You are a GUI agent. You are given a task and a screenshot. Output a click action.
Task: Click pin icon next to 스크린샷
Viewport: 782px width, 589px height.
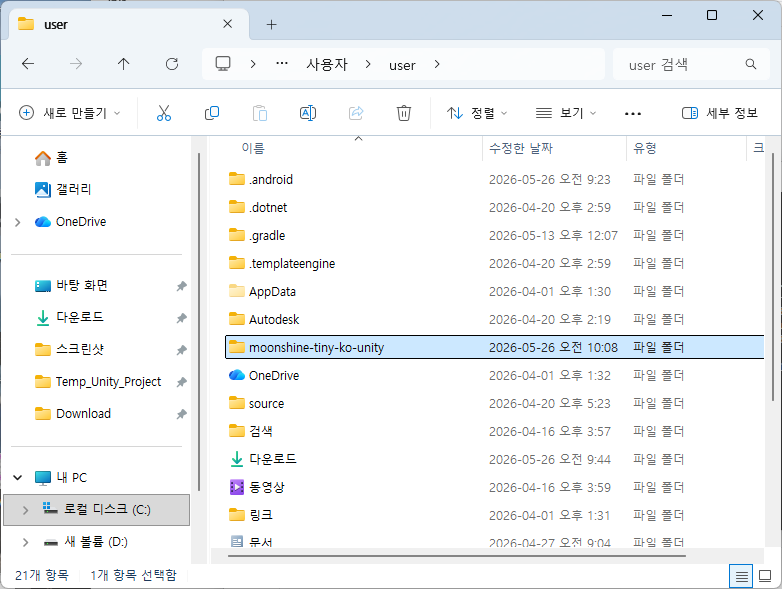point(182,350)
